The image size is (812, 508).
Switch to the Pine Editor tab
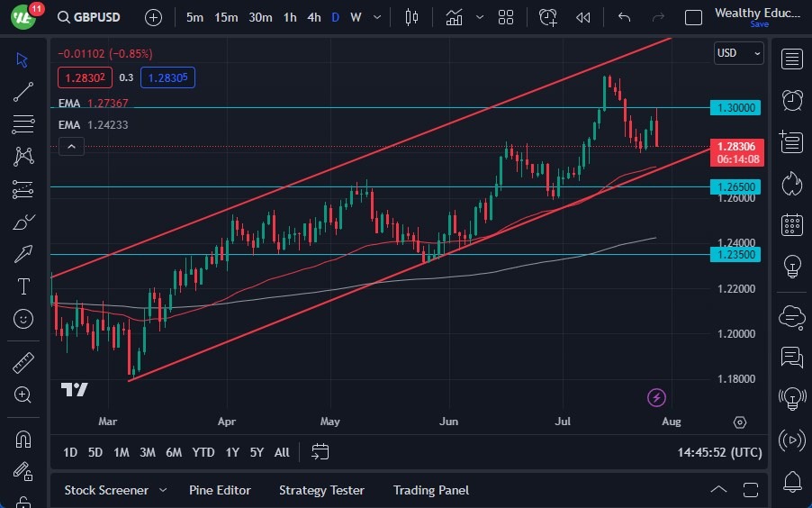tap(220, 490)
